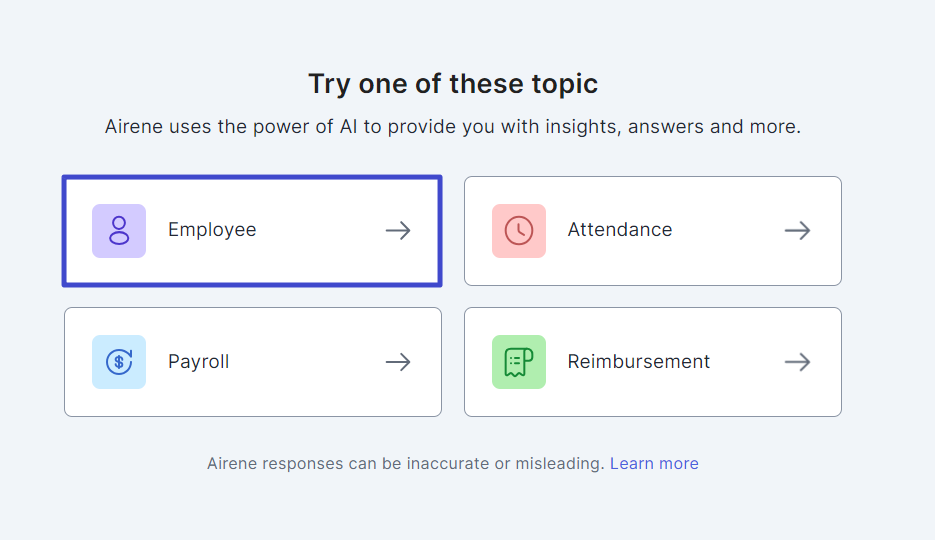Click the arrow on the Payroll card

(x=398, y=362)
